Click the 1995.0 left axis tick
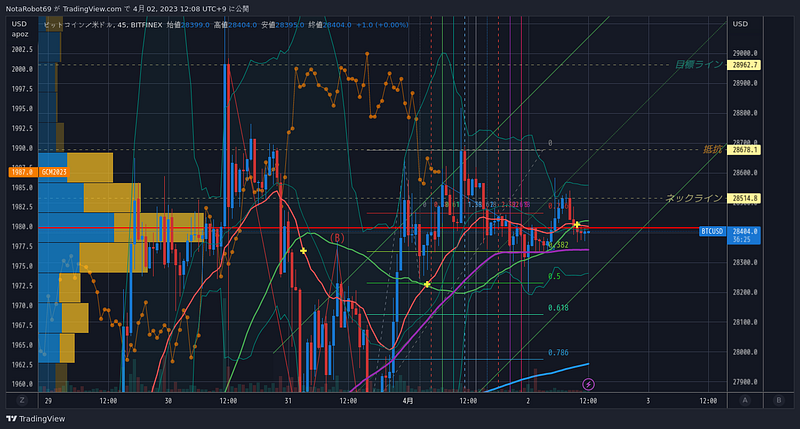The image size is (800, 429). (x=22, y=109)
